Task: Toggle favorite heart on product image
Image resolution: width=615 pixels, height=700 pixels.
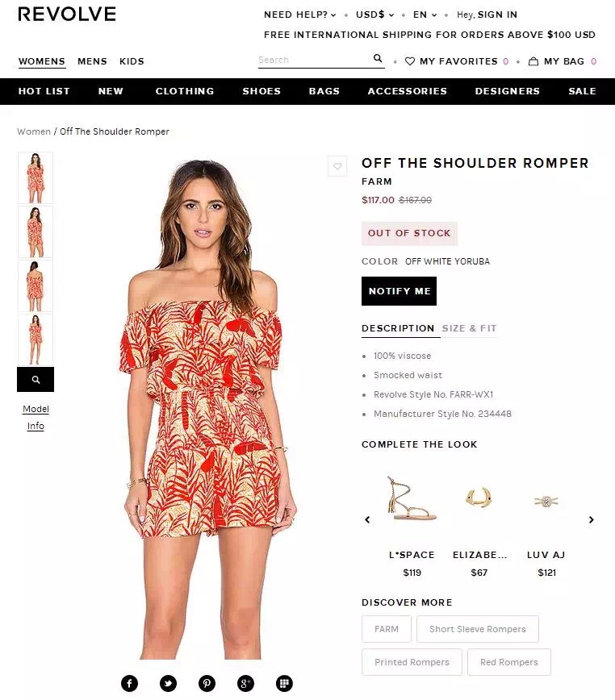Action: click(337, 166)
